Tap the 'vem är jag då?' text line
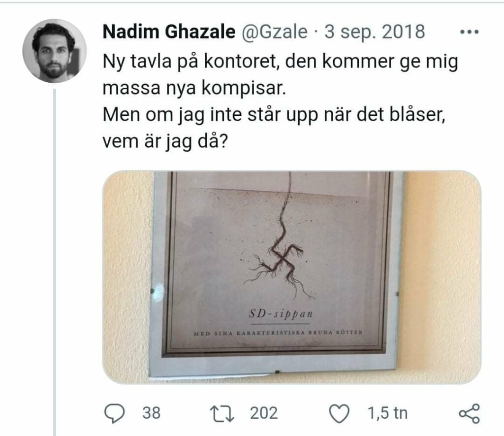This screenshot has width=504, height=436. tap(165, 141)
